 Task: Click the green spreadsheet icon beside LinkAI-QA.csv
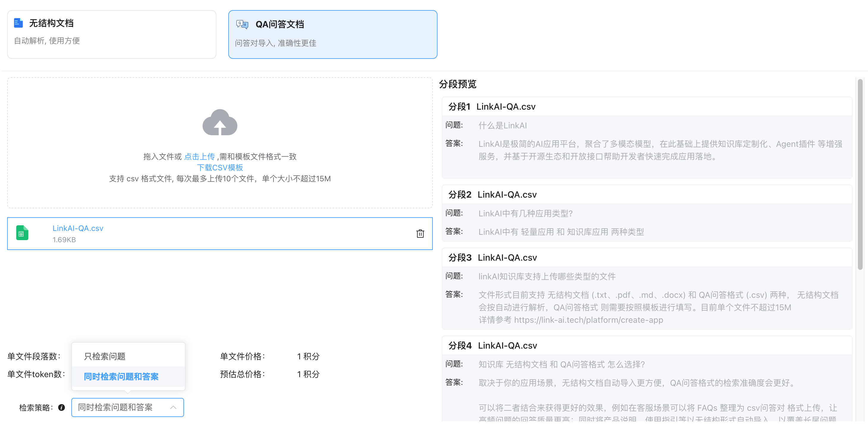click(22, 233)
